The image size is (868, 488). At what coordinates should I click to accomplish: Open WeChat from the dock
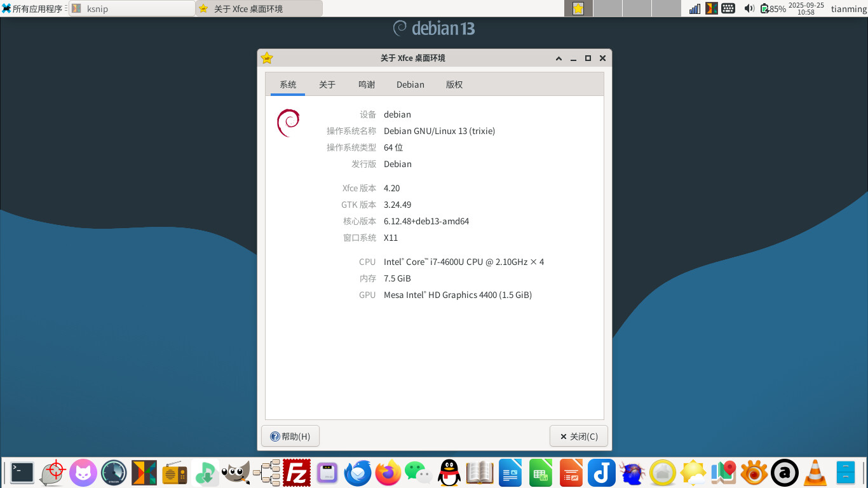[x=419, y=473]
